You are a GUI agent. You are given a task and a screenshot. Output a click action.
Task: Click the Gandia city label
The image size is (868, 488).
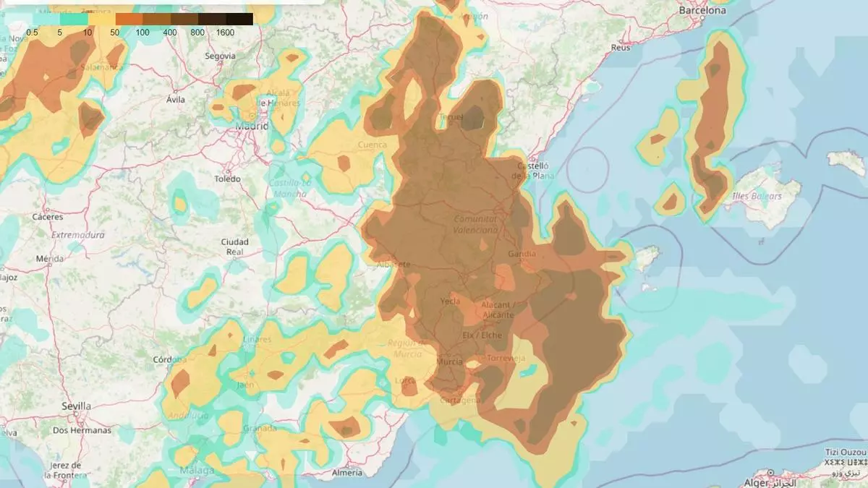(x=522, y=254)
